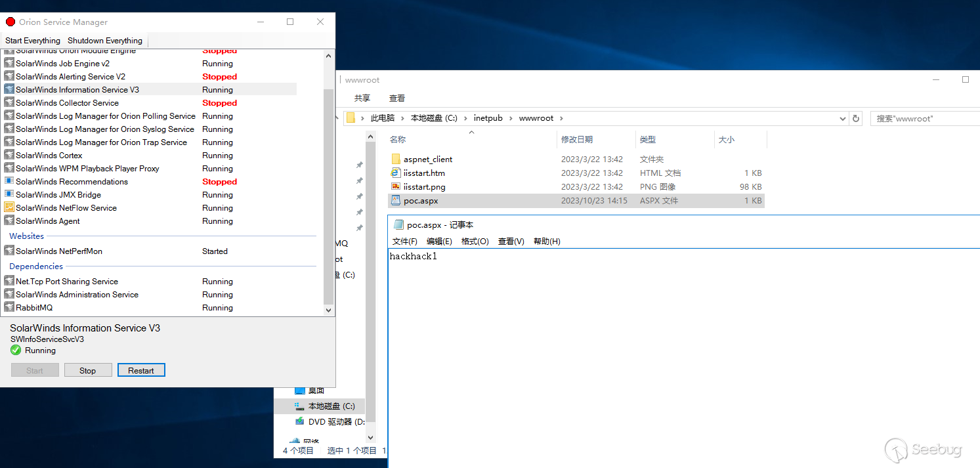Click the SolarWinds NetFlow Service icon
This screenshot has width=980, height=468.
click(9, 208)
